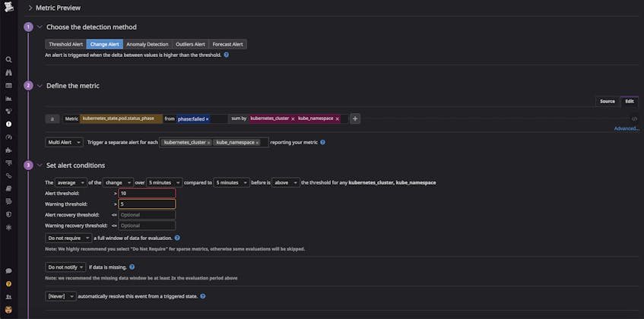Open help icon beside 'automatically resolve this event'
This screenshot has width=644, height=319.
(202, 296)
